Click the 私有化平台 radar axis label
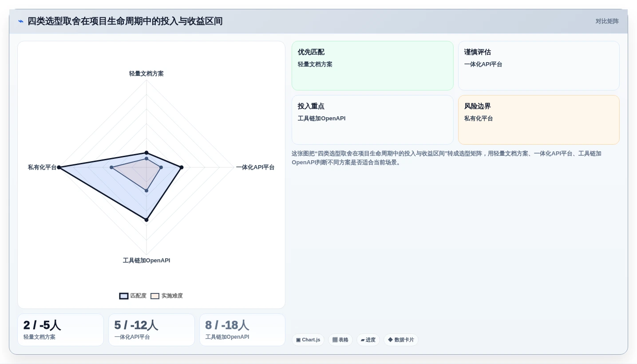Image resolution: width=637 pixels, height=364 pixels. point(42,167)
